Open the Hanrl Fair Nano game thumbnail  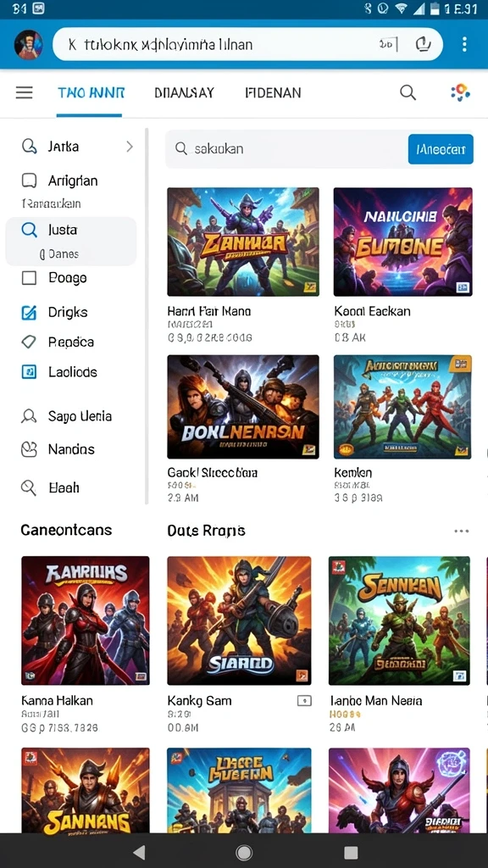pos(243,242)
